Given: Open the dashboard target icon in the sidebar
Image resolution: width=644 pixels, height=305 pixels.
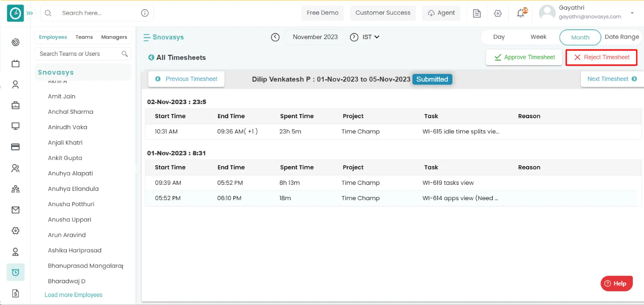Looking at the screenshot, I should pyautogui.click(x=16, y=42).
